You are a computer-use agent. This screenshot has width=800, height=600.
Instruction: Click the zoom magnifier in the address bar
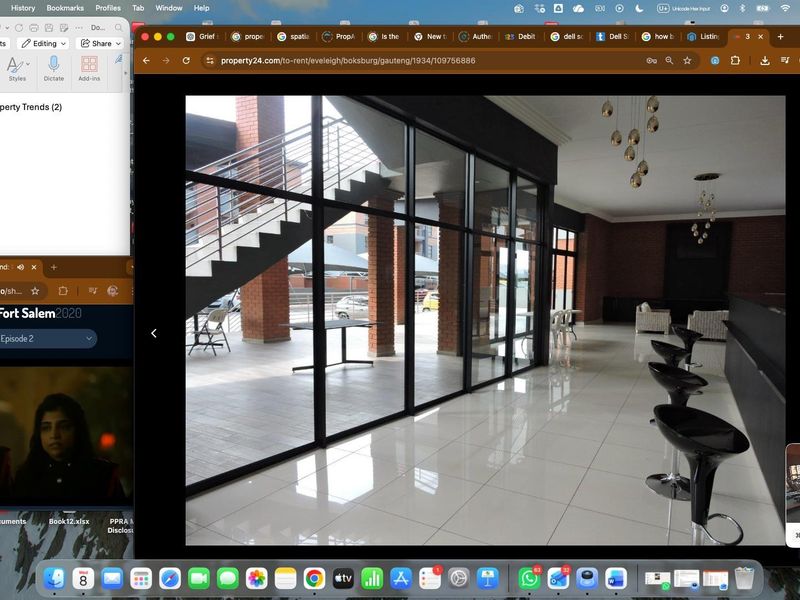coord(669,60)
